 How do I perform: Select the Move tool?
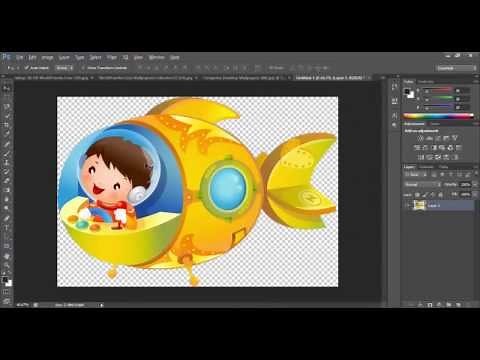coord(6,88)
